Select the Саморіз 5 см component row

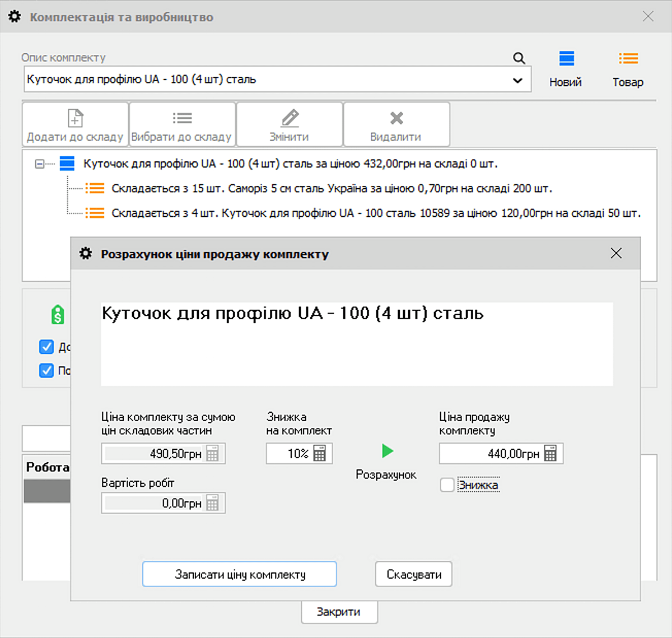[x=331, y=189]
